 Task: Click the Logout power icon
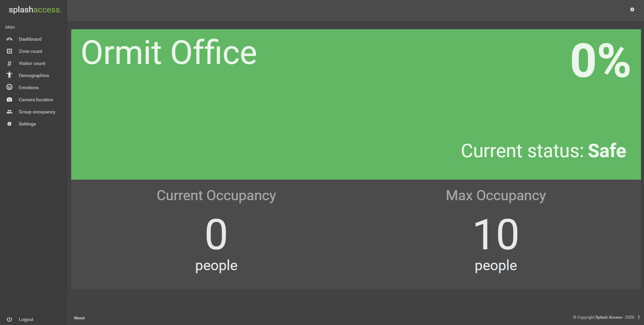pos(9,319)
